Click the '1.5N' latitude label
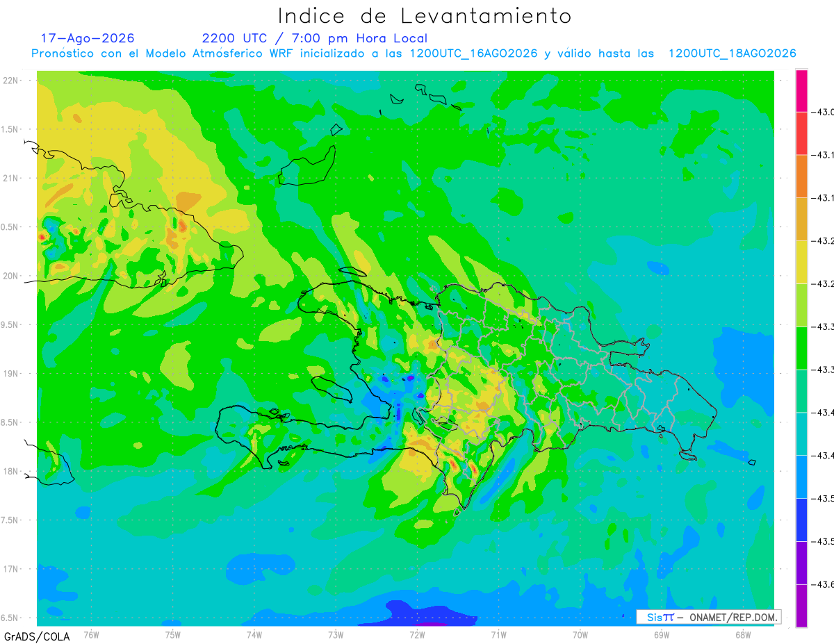Image resolution: width=834 pixels, height=644 pixels. coord(10,129)
